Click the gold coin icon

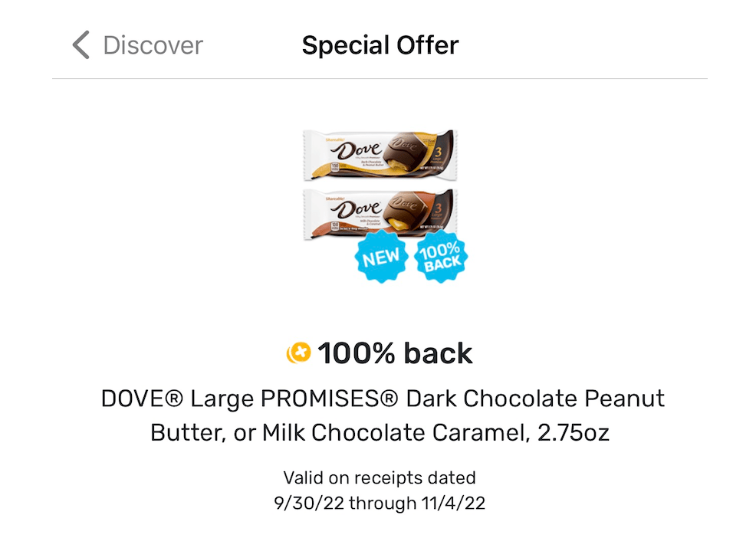(x=298, y=353)
